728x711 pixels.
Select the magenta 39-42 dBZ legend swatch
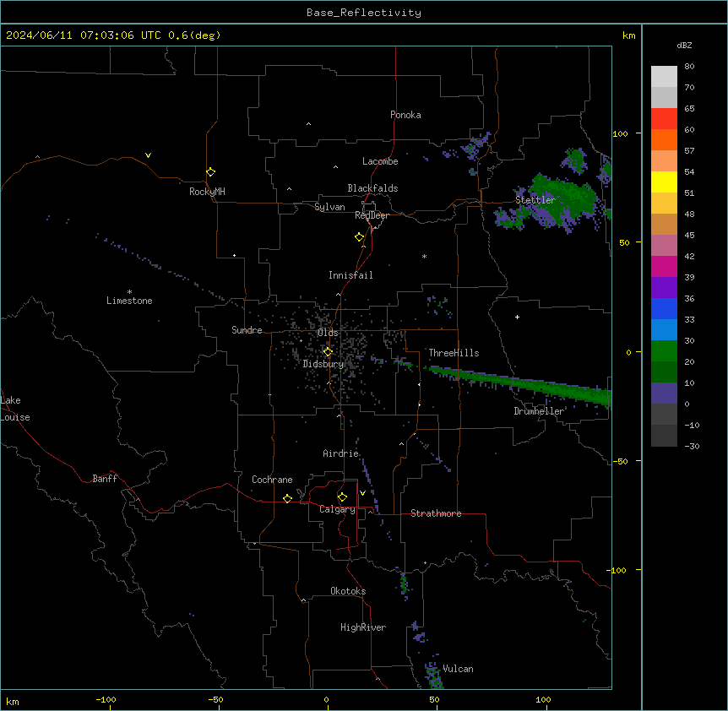[x=664, y=266]
